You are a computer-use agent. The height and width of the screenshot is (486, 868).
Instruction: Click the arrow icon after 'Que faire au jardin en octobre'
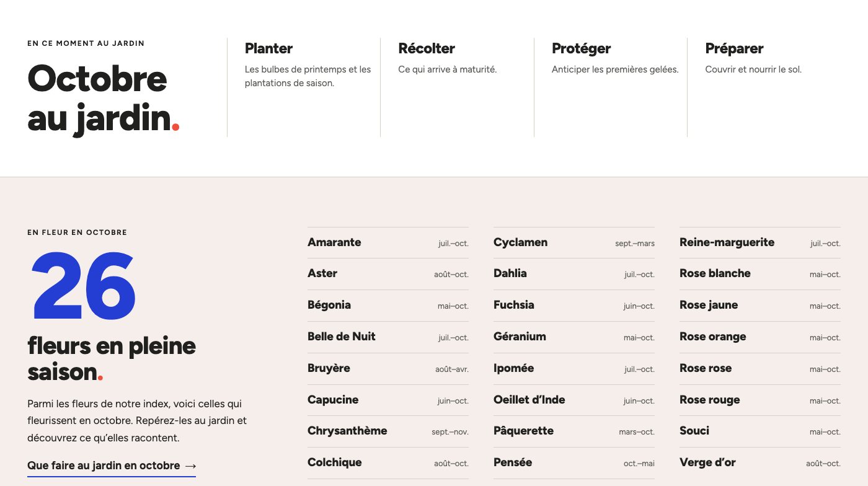(191, 466)
